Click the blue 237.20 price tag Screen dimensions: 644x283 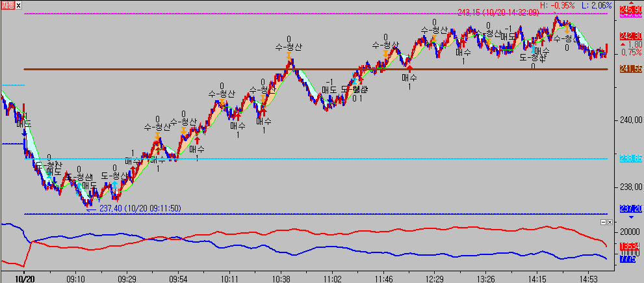point(630,209)
